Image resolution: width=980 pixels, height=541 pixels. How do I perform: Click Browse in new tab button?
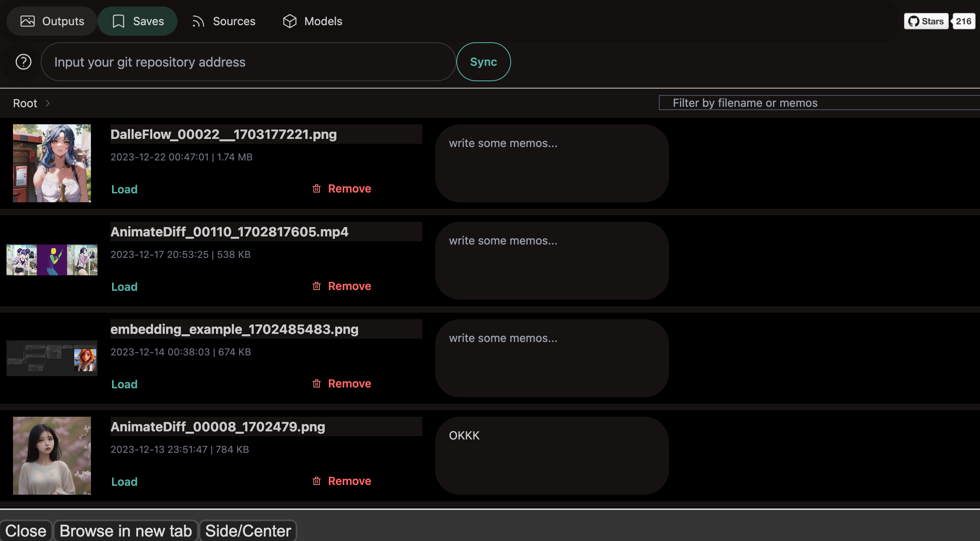point(125,530)
